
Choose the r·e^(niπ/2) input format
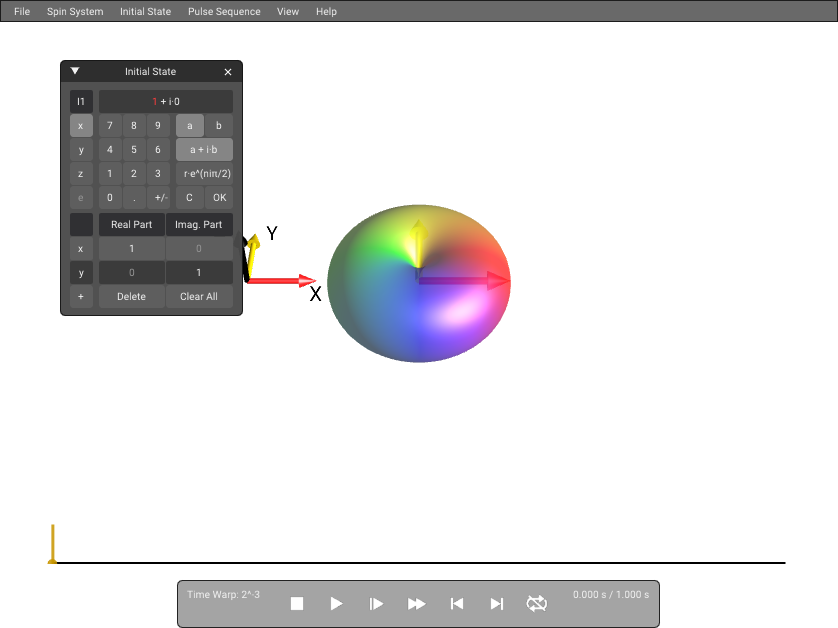204,174
